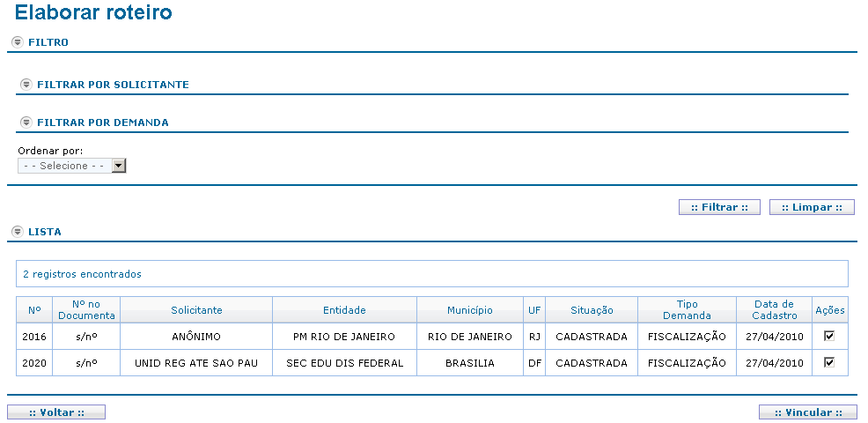This screenshot has height=423, width=868.
Task: Uncheck the checkbox for record 2020
Action: [x=828, y=362]
